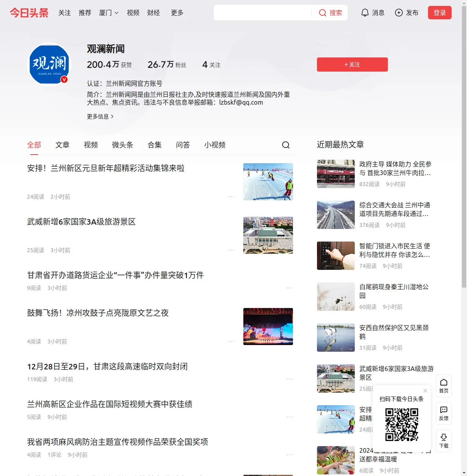The height and width of the screenshot is (476, 467).
Task: Open hot article 政府主导 媒体助力 全民参与
Action: click(395, 168)
